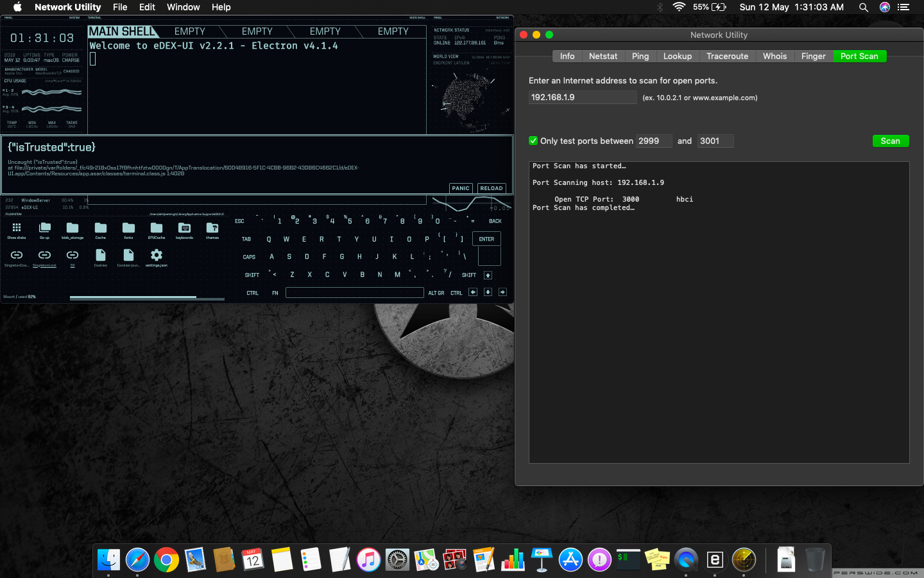The width and height of the screenshot is (924, 578).
Task: Open the Window menu
Action: (x=183, y=7)
